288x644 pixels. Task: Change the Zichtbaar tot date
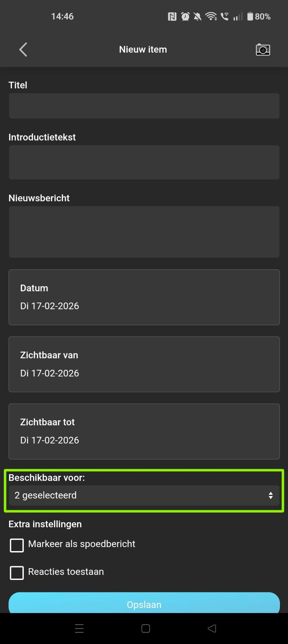[x=144, y=431]
